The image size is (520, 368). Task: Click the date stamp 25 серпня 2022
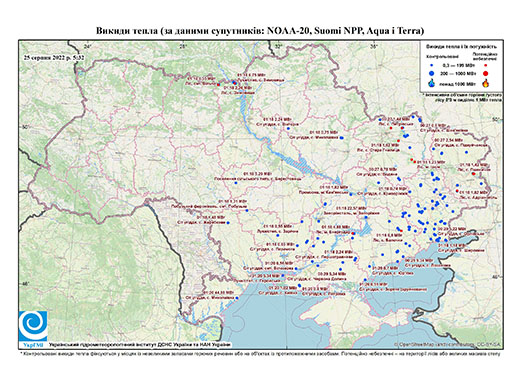[54, 57]
